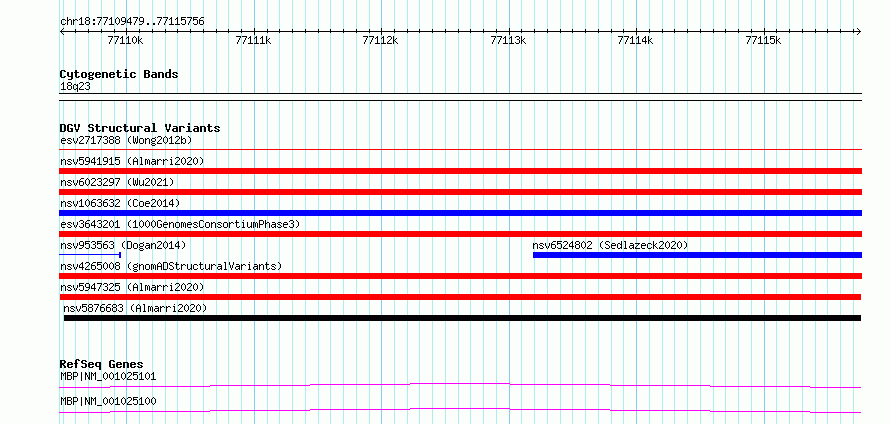
Task: Select the nsv6524802 (Sedlazeck2020) blue bar
Action: [697, 255]
